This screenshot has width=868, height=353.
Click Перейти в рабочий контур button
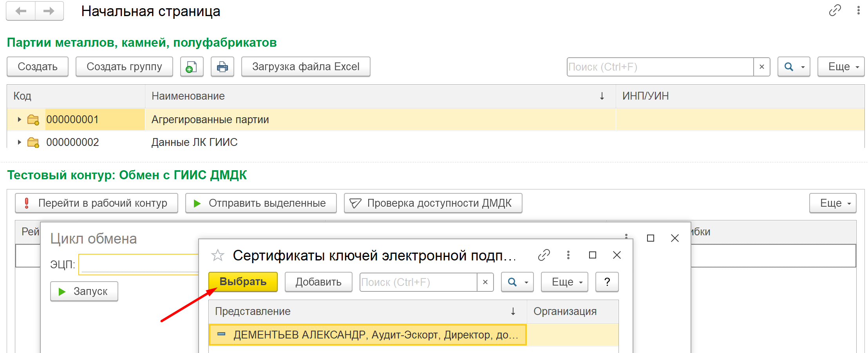[96, 203]
